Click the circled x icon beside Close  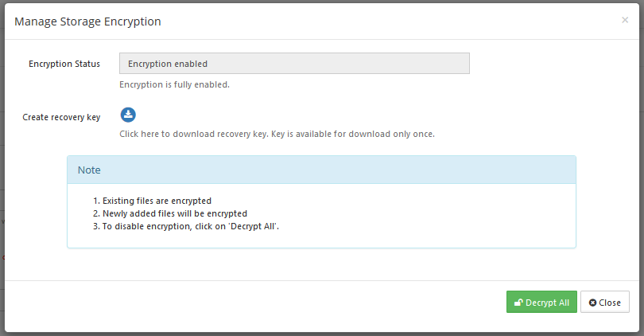(x=592, y=303)
